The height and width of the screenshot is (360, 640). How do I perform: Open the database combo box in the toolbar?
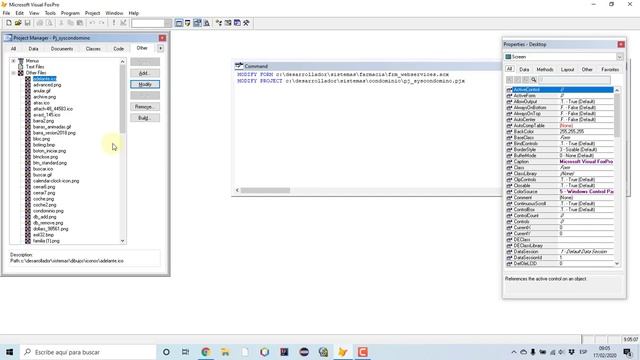[x=151, y=23]
